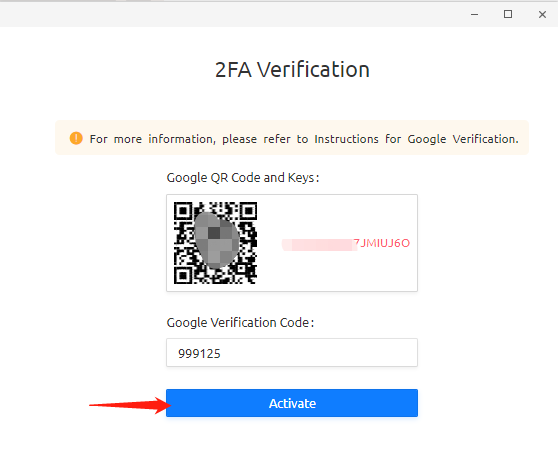Screen dimensions: 558x467
Task: Maximize the 2FA Verification window
Action: click(x=508, y=14)
